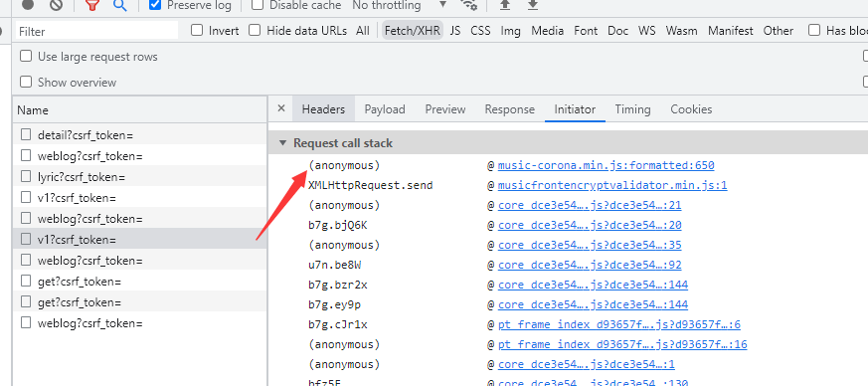Open network conditions wifi-gear icon

469,6
